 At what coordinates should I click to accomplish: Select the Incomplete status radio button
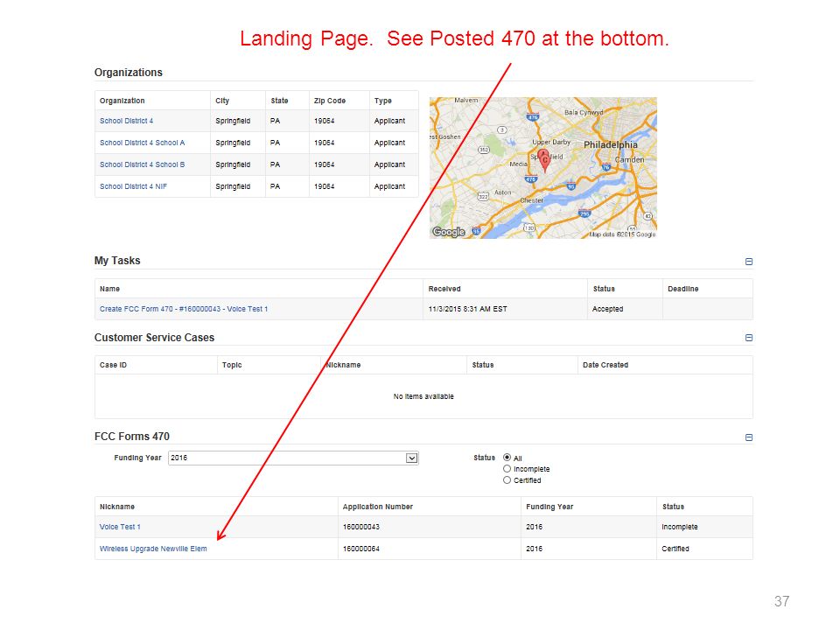pos(507,469)
